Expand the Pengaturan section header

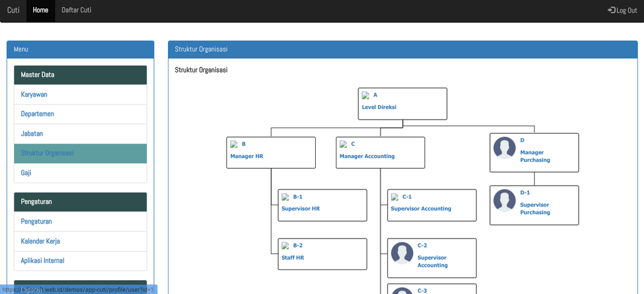80,201
